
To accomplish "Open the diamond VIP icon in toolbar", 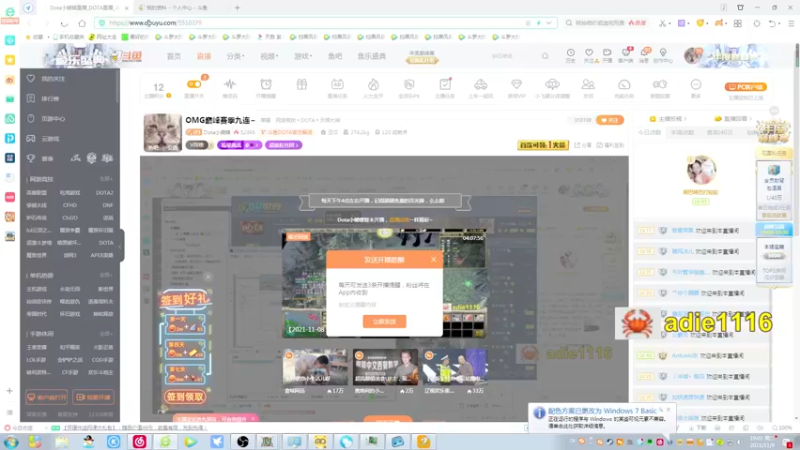I will point(516,84).
